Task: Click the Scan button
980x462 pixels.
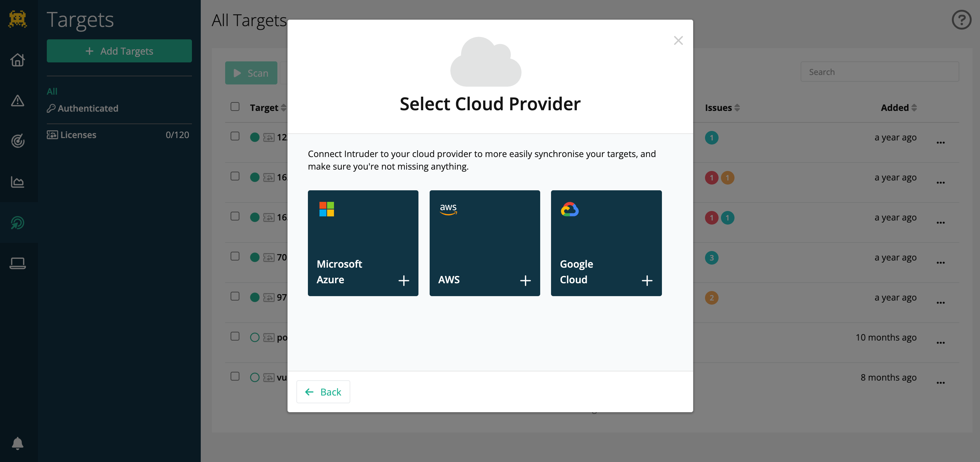Action: point(251,73)
